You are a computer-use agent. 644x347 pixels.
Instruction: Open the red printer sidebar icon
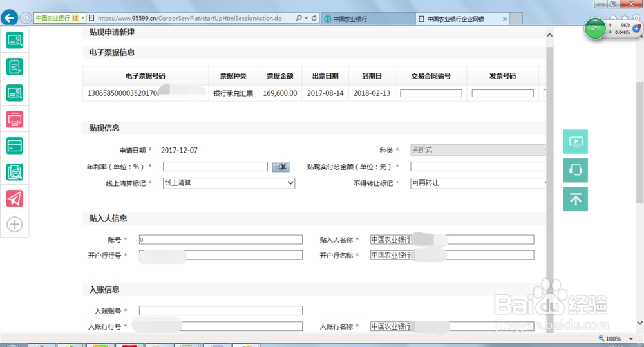[14, 119]
